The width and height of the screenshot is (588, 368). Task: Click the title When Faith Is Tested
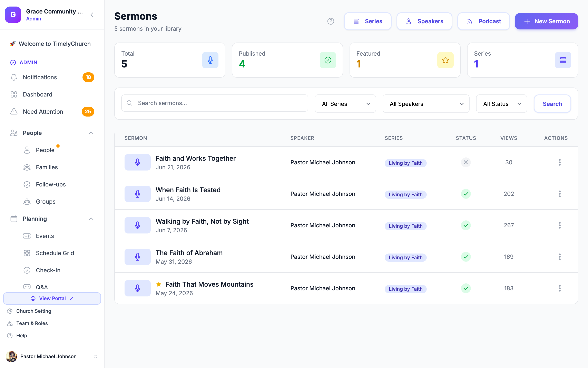188,190
